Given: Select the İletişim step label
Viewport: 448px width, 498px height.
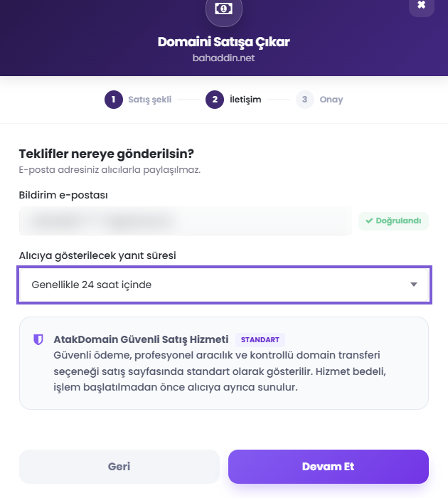Looking at the screenshot, I should coord(245,100).
